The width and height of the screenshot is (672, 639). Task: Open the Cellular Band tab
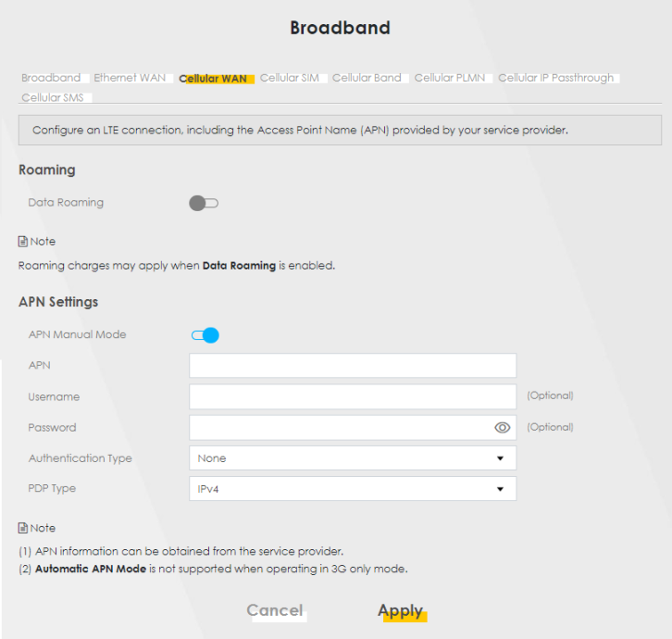click(x=367, y=78)
